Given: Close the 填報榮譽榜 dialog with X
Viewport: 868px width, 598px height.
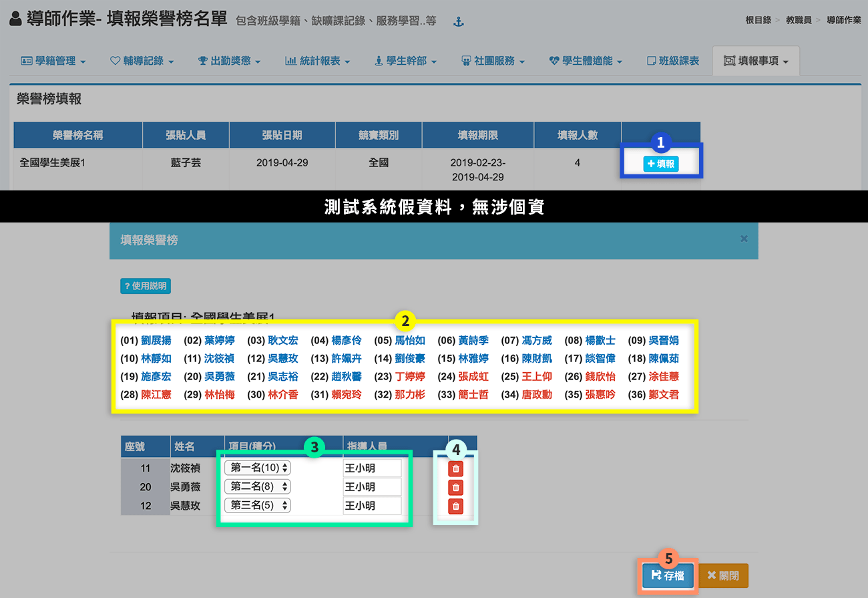Looking at the screenshot, I should coord(744,239).
